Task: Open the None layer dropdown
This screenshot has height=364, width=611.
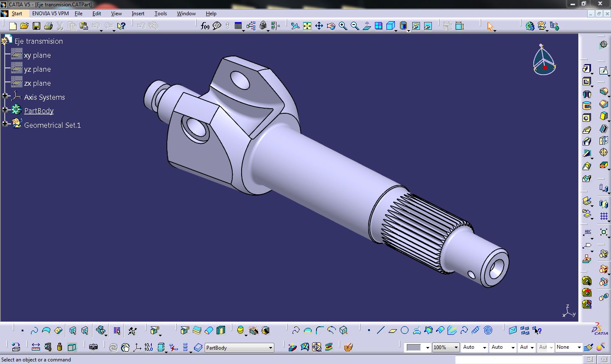Action: coord(579,347)
